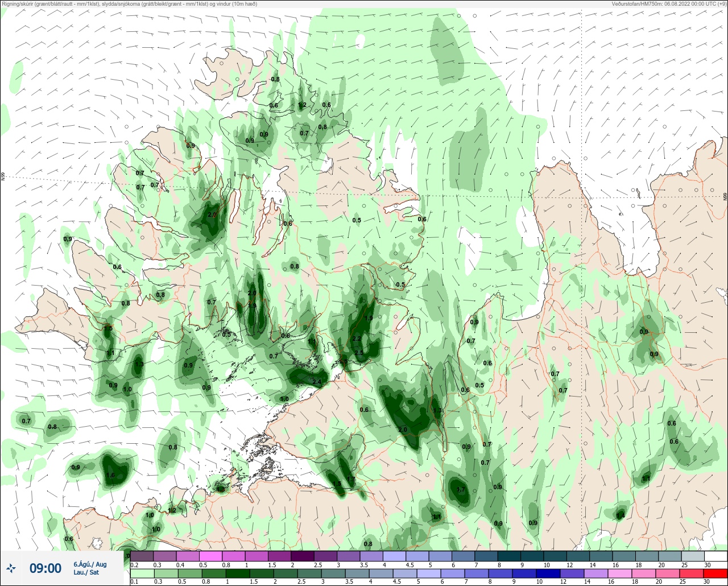Pick the bright pink 0.5 swatch in upper legend
The width and height of the screenshot is (728, 586).
click(210, 556)
